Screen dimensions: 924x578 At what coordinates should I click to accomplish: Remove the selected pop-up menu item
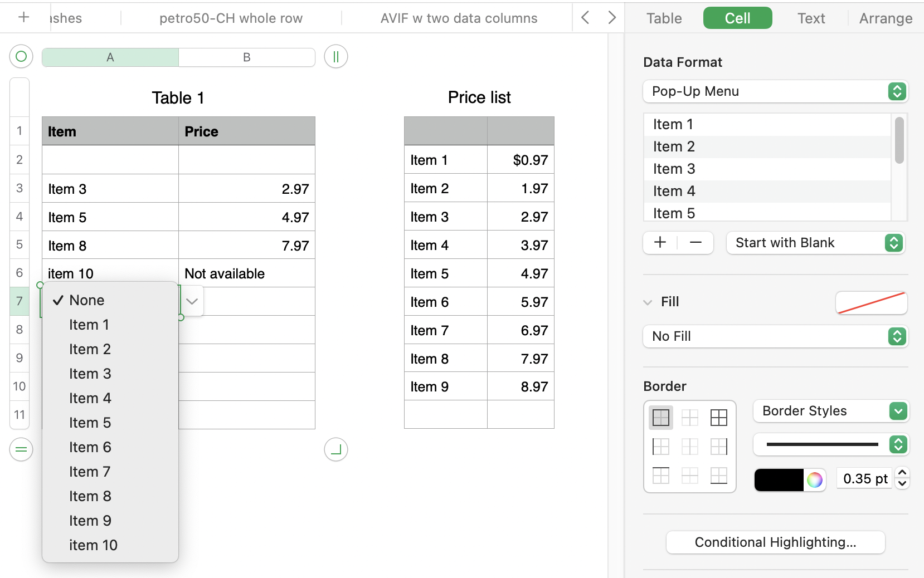(696, 243)
